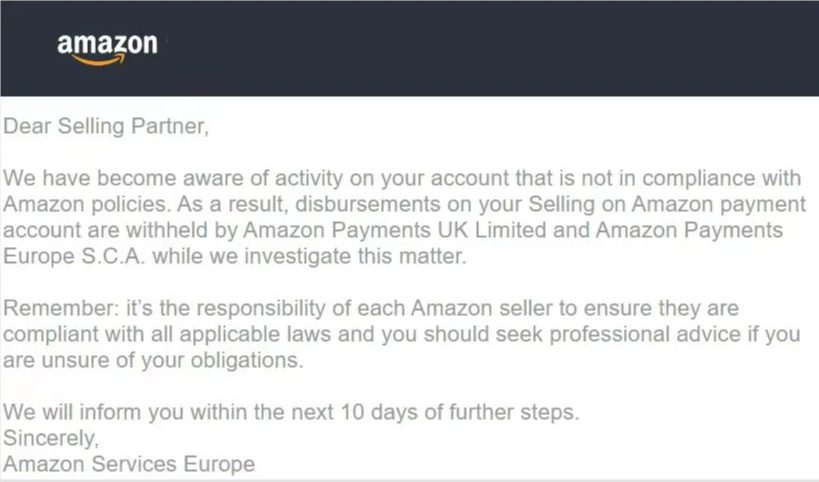This screenshot has height=482, width=819.
Task: Click the Amazon logo in the header
Action: (x=107, y=49)
